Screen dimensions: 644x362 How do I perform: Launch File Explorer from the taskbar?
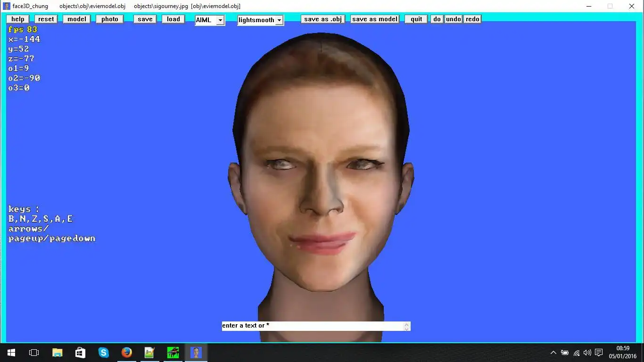(57, 353)
